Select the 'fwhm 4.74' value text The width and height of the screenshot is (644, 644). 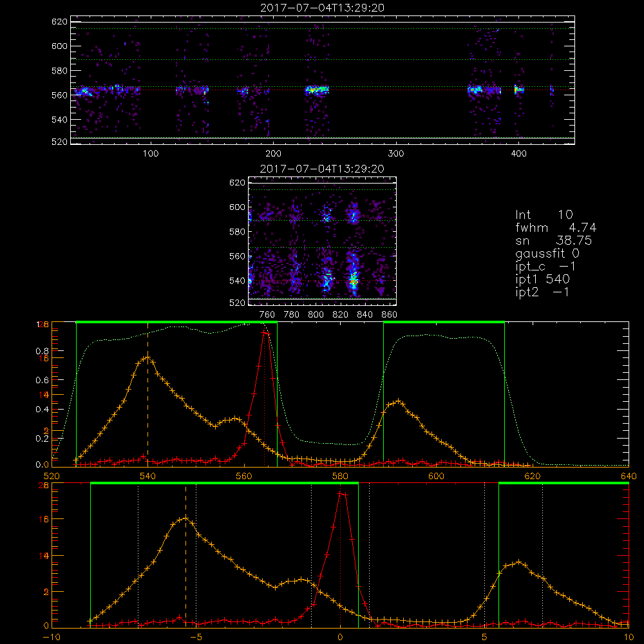pyautogui.click(x=556, y=227)
